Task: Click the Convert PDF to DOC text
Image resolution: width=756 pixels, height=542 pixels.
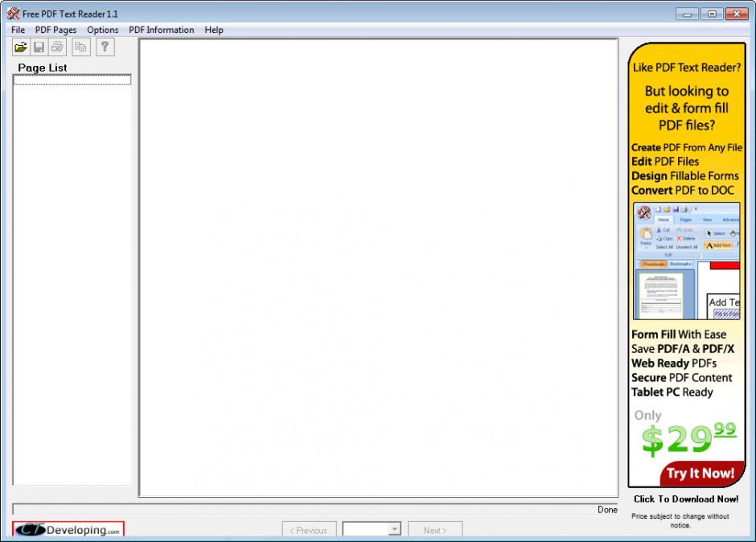Action: tap(683, 191)
